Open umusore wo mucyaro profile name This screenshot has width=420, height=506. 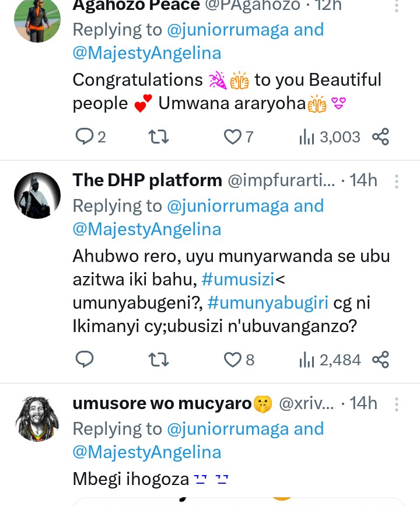[x=162, y=403]
